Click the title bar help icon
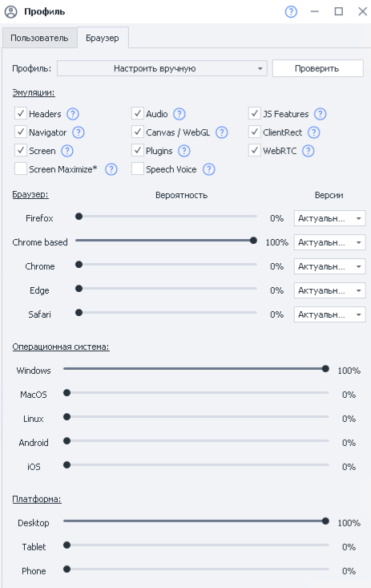This screenshot has width=371, height=588. point(291,11)
